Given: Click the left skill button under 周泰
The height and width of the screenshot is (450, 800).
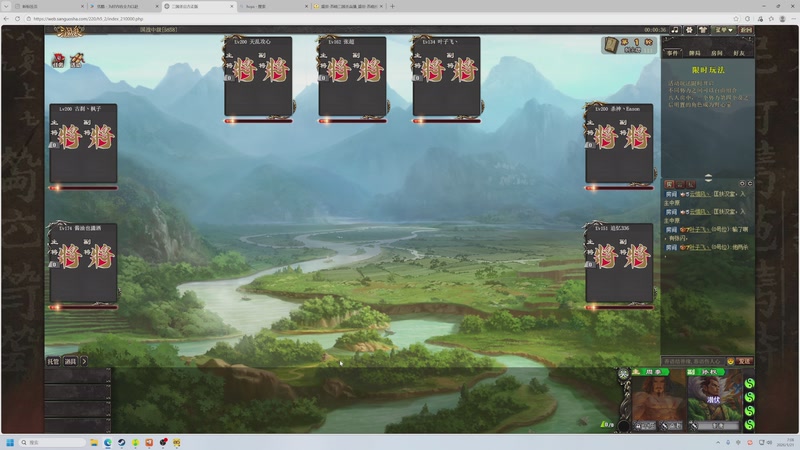Looking at the screenshot, I should click(x=645, y=426).
